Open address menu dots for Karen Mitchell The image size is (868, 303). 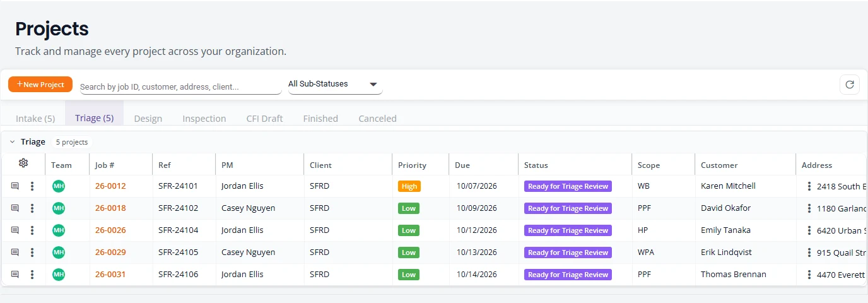809,186
